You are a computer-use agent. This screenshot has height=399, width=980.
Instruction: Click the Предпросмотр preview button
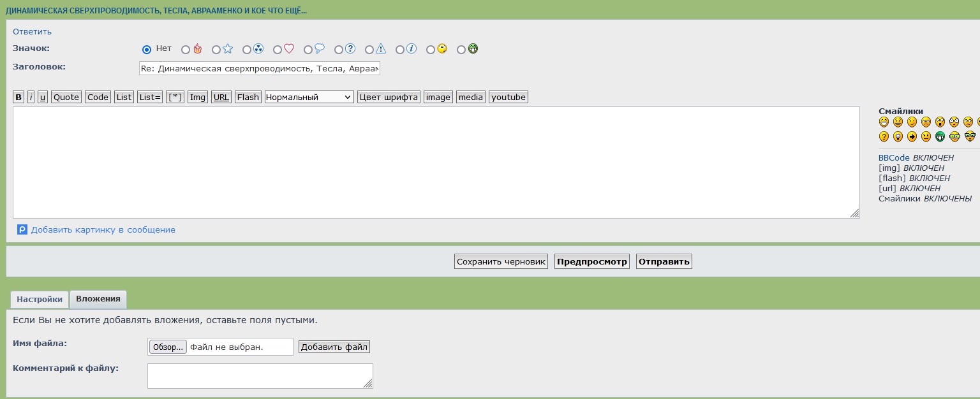coord(591,261)
